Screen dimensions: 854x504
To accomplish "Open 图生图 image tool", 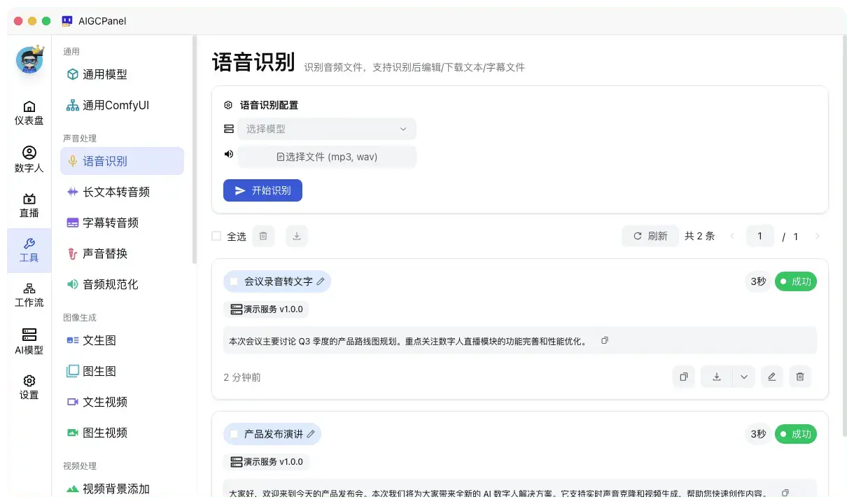I will pos(122,371).
